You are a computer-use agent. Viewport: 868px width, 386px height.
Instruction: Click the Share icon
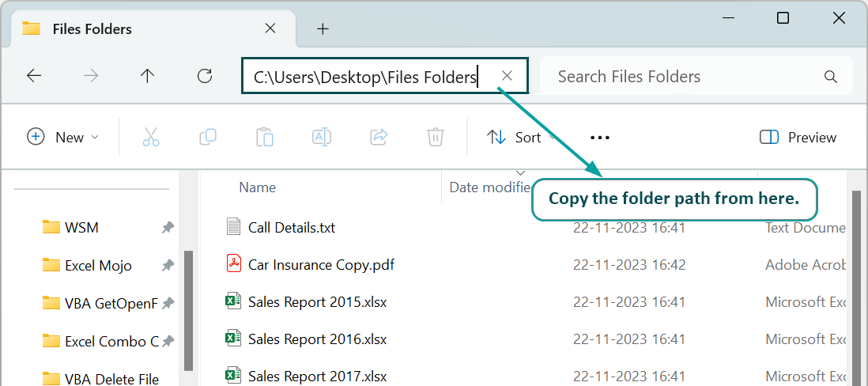click(x=379, y=137)
